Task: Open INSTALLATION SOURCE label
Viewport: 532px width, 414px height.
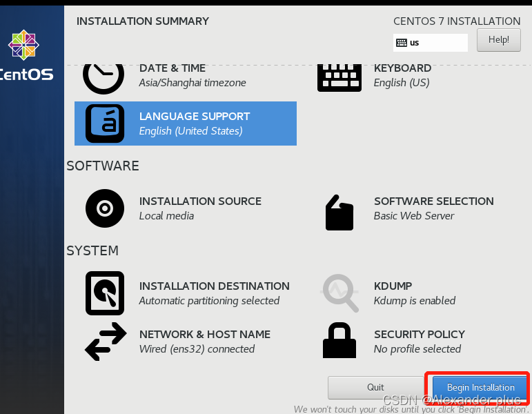Action: 200,201
